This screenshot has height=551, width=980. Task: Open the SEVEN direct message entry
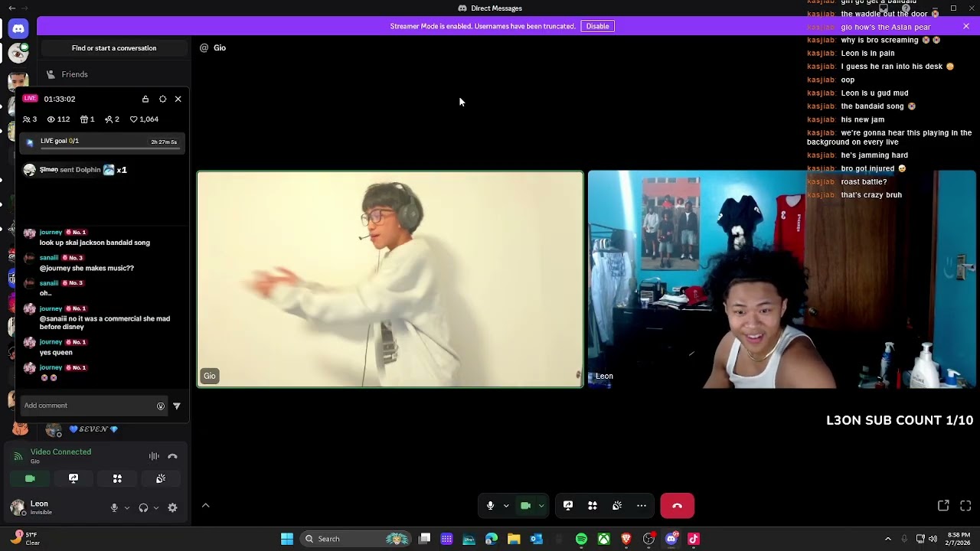92,429
